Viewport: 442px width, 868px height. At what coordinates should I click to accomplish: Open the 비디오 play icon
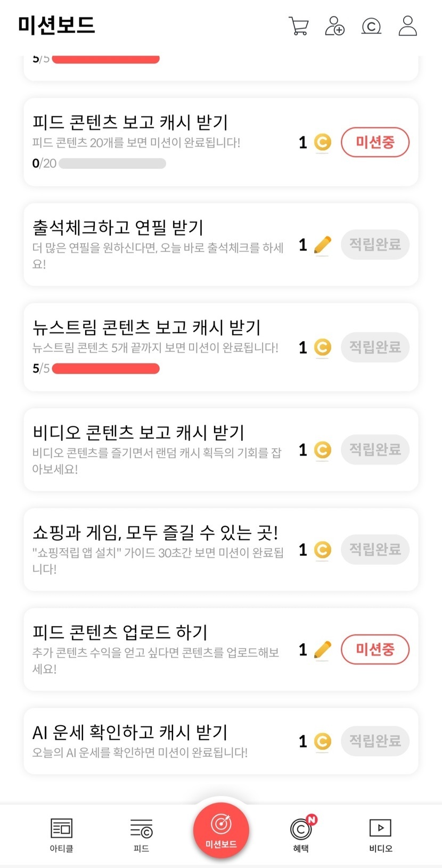click(380, 829)
